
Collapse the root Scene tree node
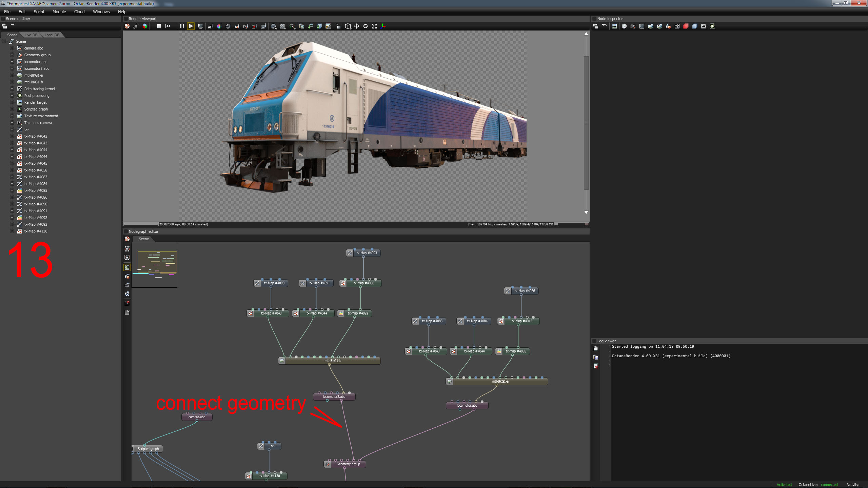point(4,41)
